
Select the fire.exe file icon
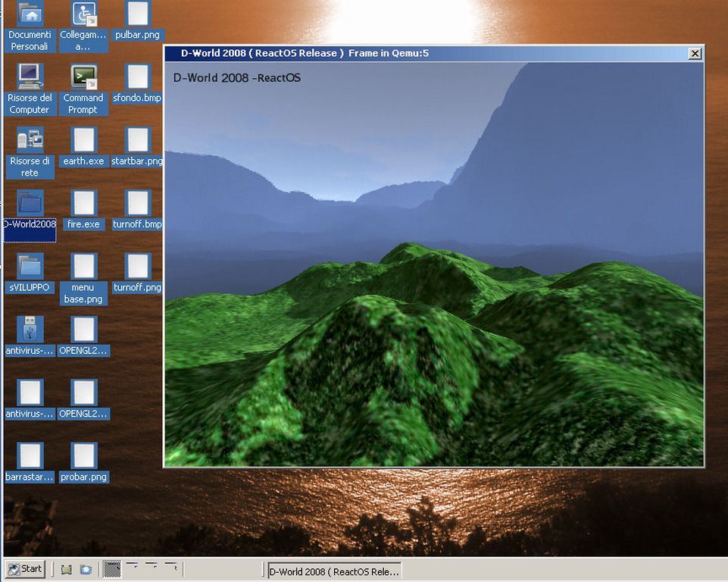83,203
